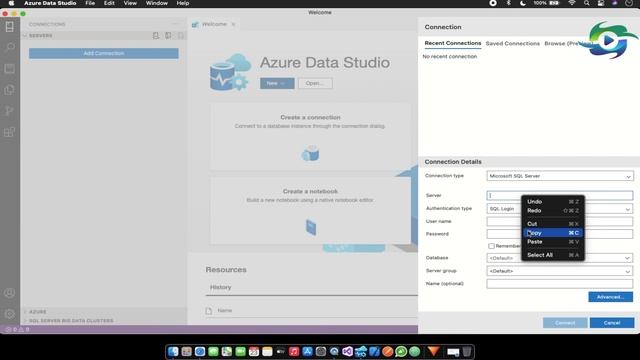Viewport: 640px width, 360px height.
Task: Click the New Connection icon in the Servers header
Action: 156,36
